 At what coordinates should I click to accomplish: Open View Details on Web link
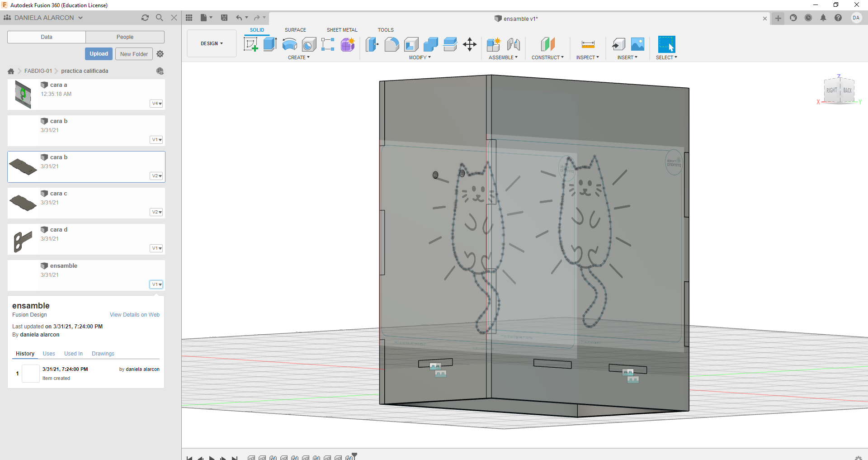click(135, 315)
